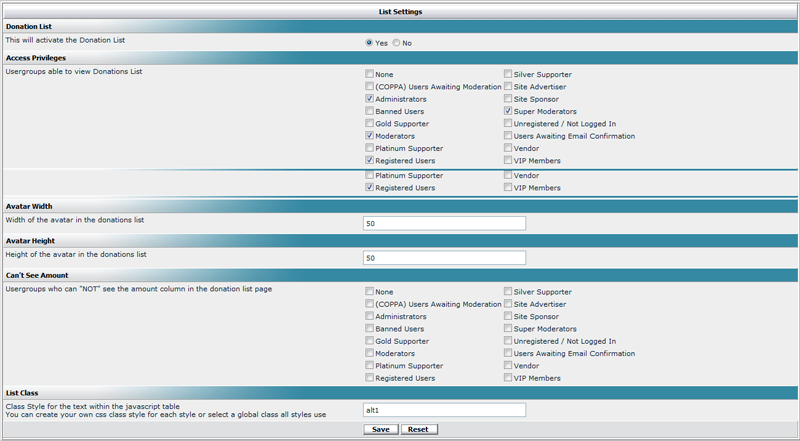Check Vendor under Can't See Amount
800x441 pixels.
(x=508, y=365)
